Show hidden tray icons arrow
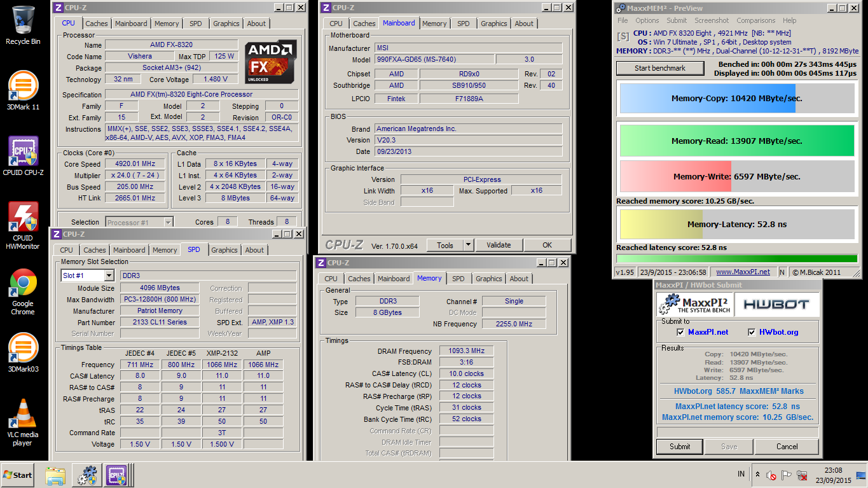Viewport: 868px width, 488px height. 757,475
